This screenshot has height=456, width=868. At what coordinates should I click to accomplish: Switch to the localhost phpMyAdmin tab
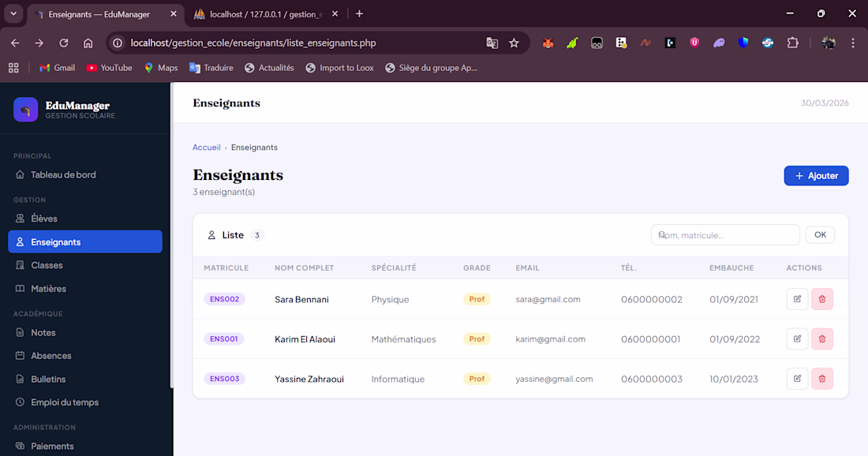[x=266, y=14]
